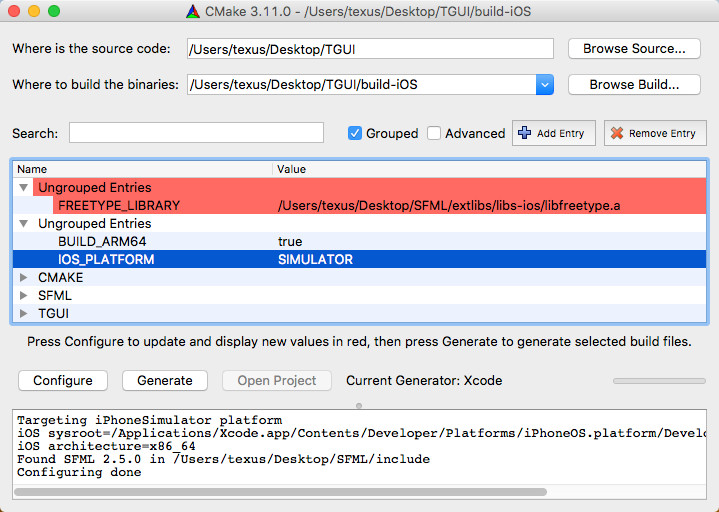Click the progress bar beside Current Generator
Image resolution: width=719 pixels, height=512 pixels.
[x=659, y=381]
